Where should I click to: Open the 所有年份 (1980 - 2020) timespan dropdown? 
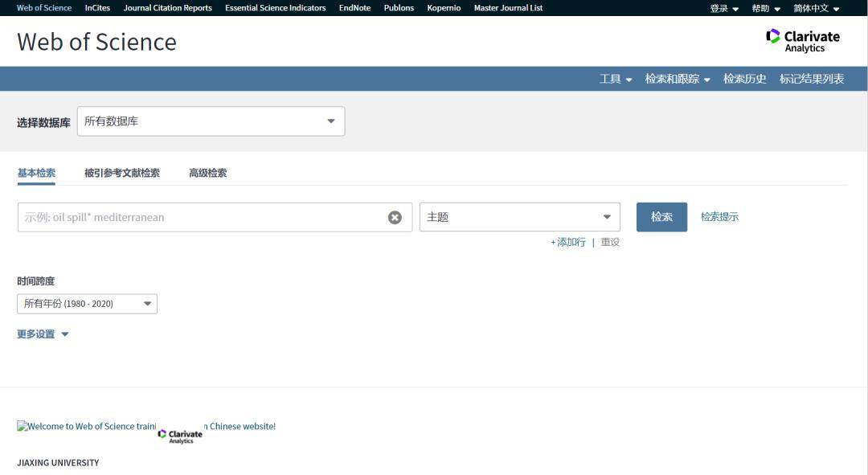(87, 304)
